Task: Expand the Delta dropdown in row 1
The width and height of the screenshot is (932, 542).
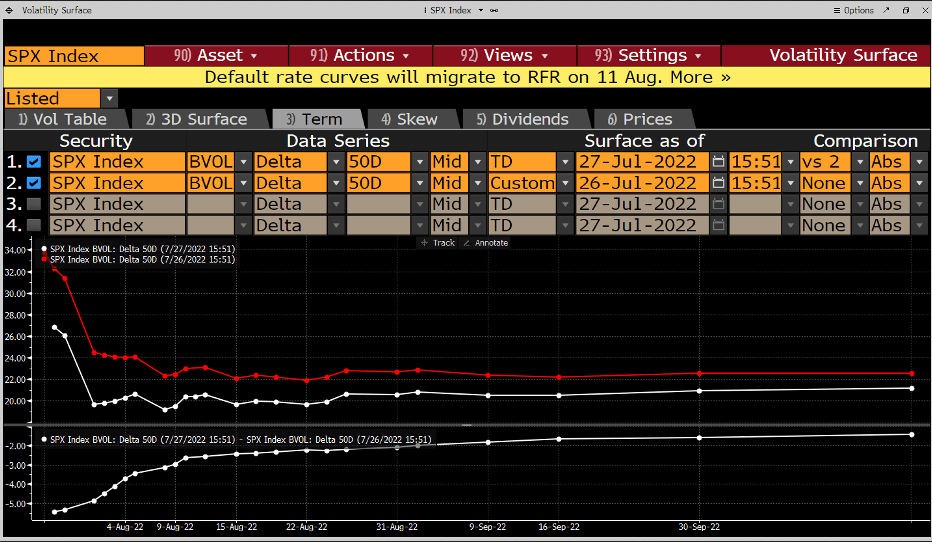Action: click(x=336, y=162)
